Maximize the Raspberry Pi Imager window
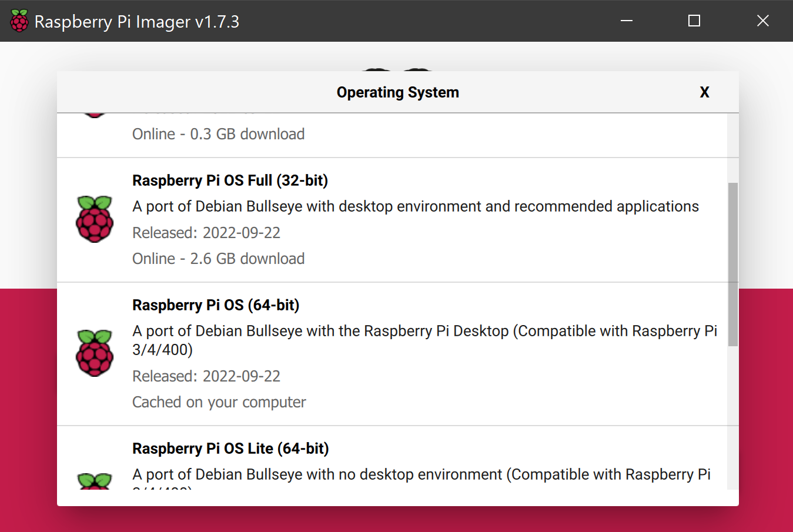793x532 pixels. (x=694, y=21)
